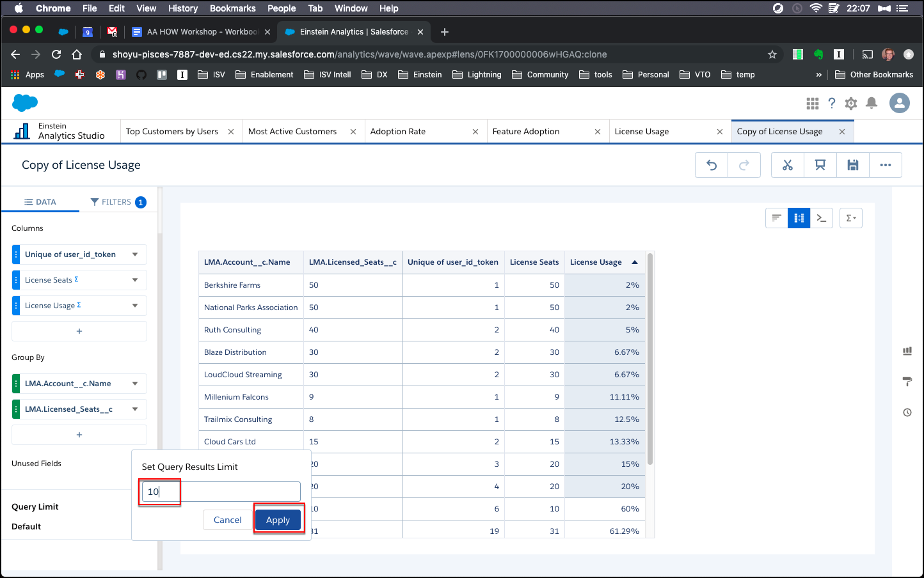This screenshot has height=578, width=924.
Task: Click the help question mark icon
Action: tap(832, 104)
